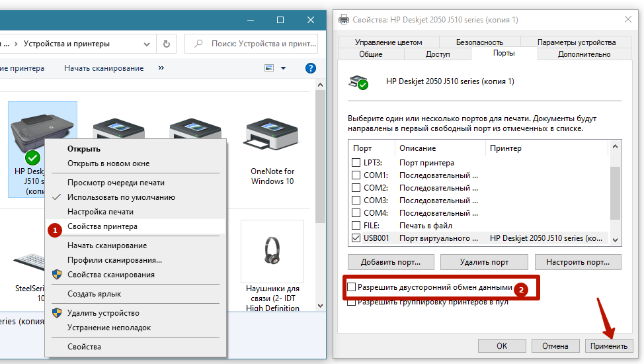The image size is (644, 364).
Task: Click devices window scrollbar up arrow
Action: click(x=321, y=85)
